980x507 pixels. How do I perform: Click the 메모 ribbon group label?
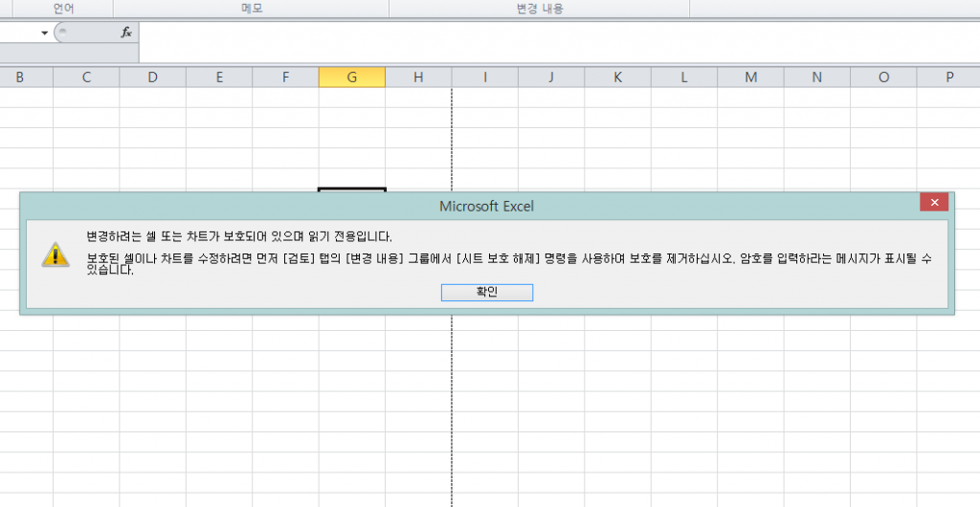click(x=252, y=9)
